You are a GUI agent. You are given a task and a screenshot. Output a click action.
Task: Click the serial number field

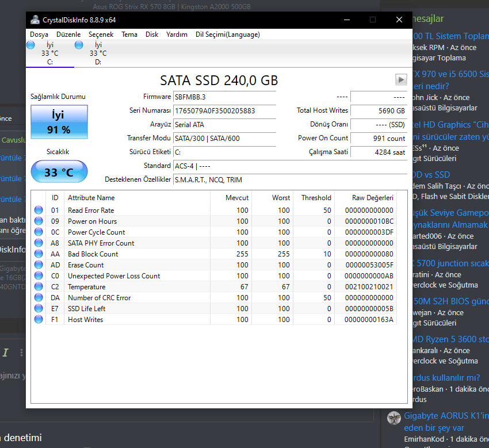[x=224, y=110]
